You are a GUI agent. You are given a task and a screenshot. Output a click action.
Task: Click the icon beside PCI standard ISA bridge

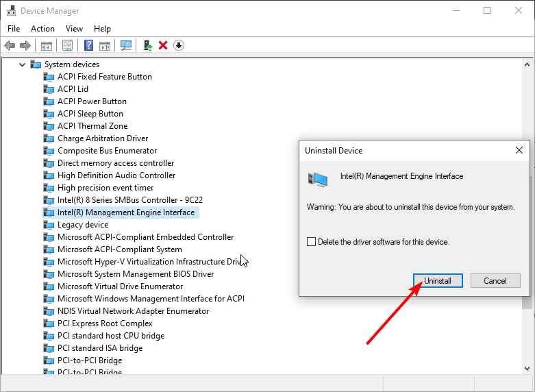pos(49,348)
